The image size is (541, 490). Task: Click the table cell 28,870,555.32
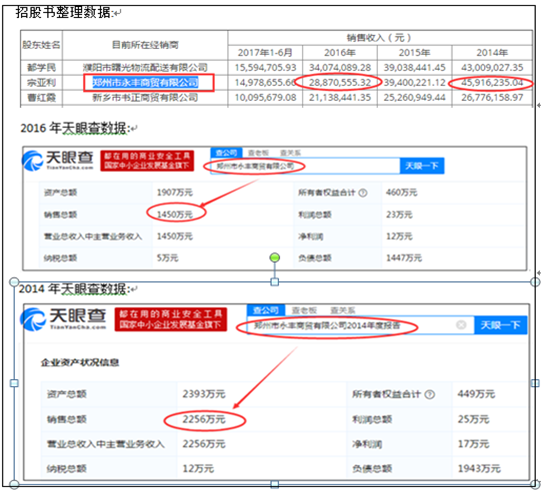[x=340, y=82]
